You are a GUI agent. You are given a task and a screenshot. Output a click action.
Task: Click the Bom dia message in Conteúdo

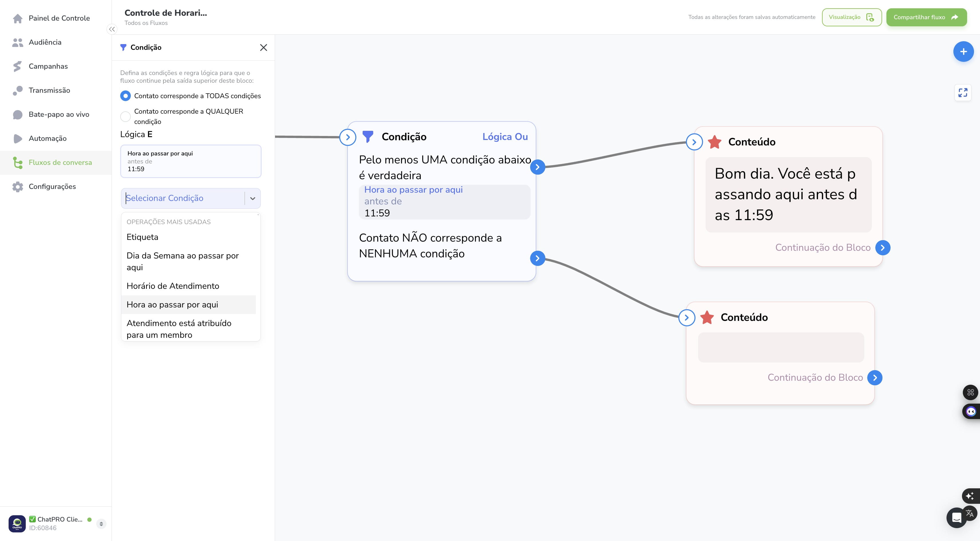pos(788,194)
